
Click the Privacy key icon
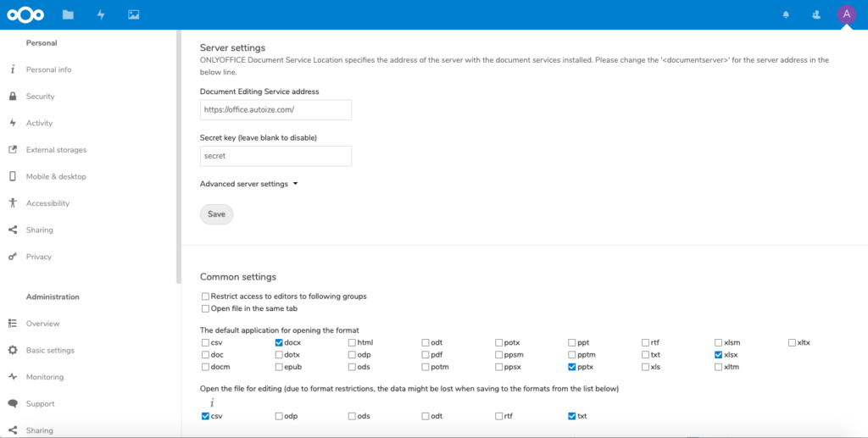tap(13, 257)
